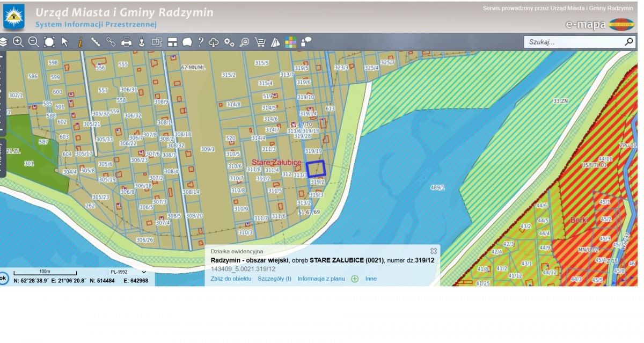
Task: Click the zoom out magnifier tool
Action: [33, 42]
